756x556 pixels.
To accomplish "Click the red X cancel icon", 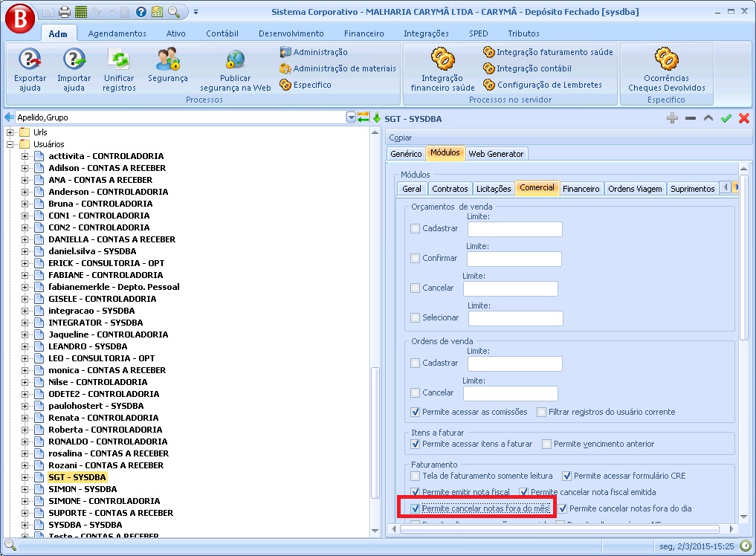I will 743,118.
